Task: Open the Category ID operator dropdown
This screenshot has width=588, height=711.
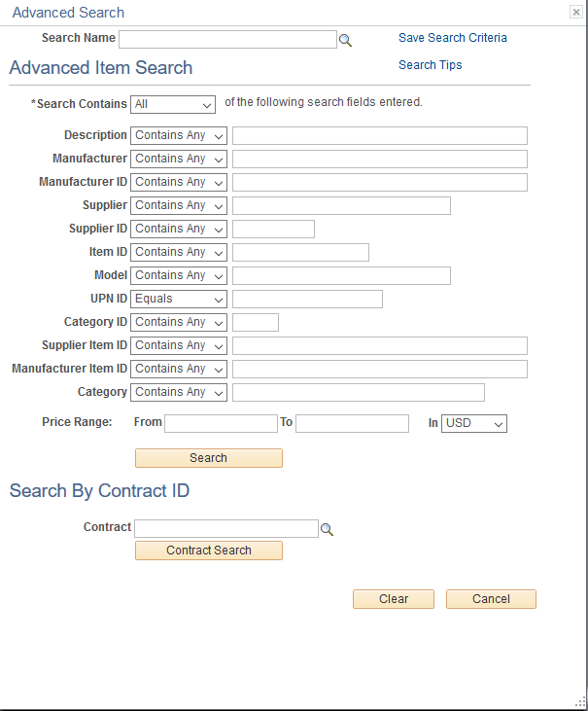Action: tap(179, 322)
